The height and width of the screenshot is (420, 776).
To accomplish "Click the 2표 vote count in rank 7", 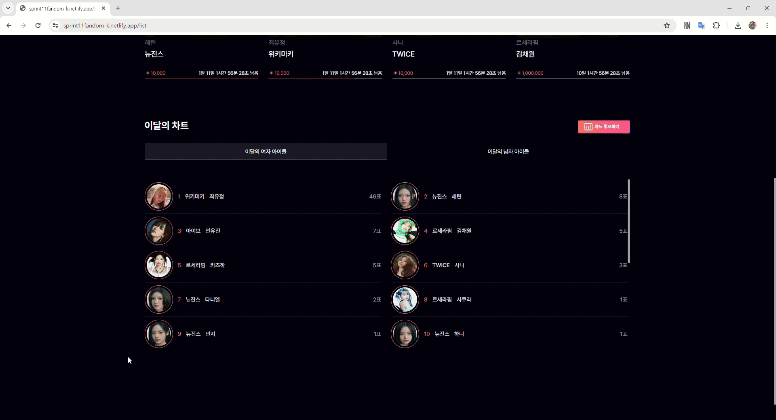I will point(377,299).
